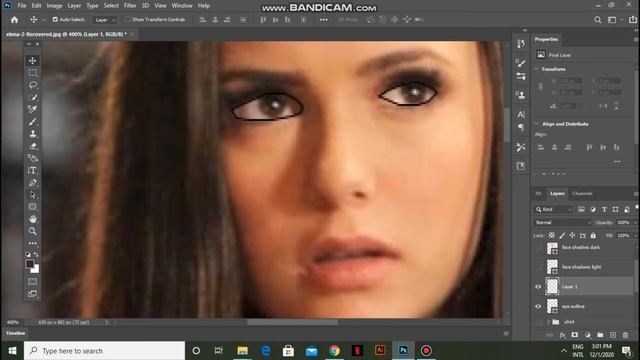Enable Show Transform Controls checkbox
The width and height of the screenshot is (640, 360).
128,20
